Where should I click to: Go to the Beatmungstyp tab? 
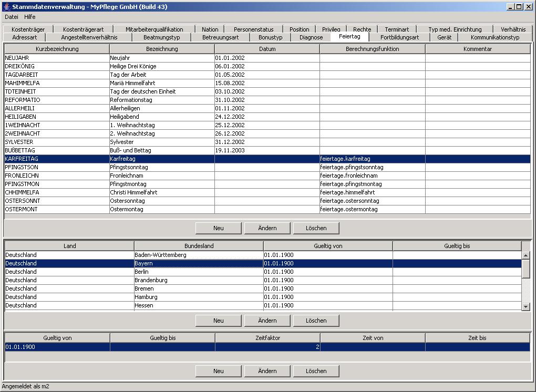pos(162,37)
